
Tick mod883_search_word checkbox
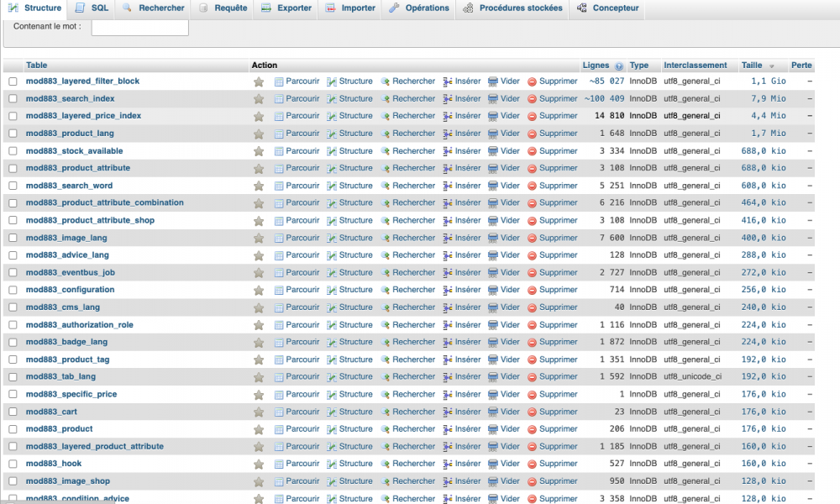coord(13,186)
